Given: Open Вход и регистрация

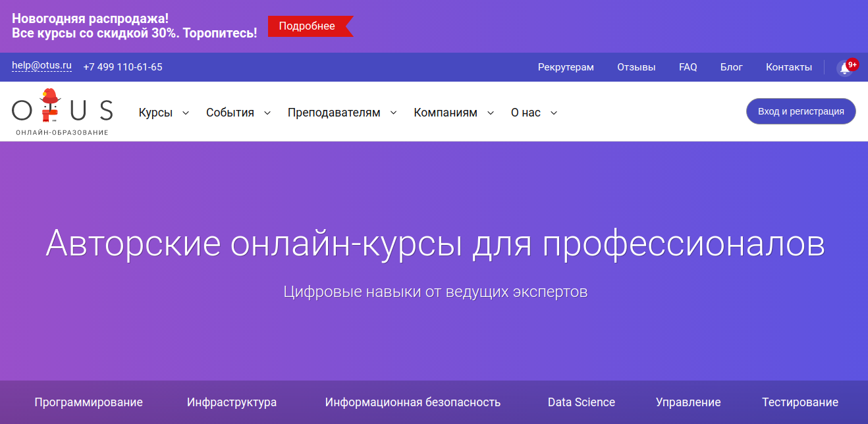Looking at the screenshot, I should [800, 111].
